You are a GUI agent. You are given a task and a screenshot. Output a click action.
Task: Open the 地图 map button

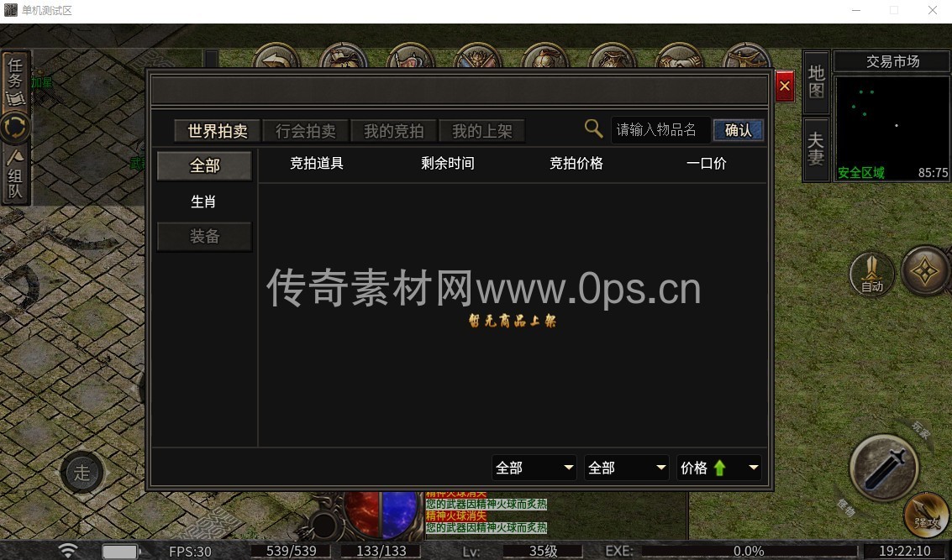click(816, 82)
